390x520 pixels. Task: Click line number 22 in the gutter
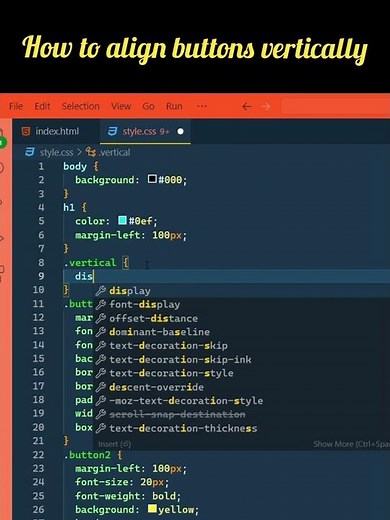pyautogui.click(x=38, y=455)
